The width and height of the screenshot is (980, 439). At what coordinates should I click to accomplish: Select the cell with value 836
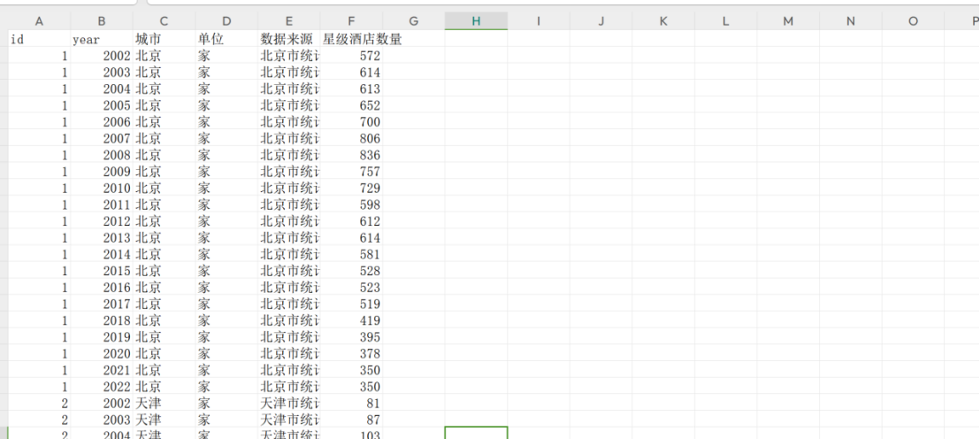click(x=351, y=155)
